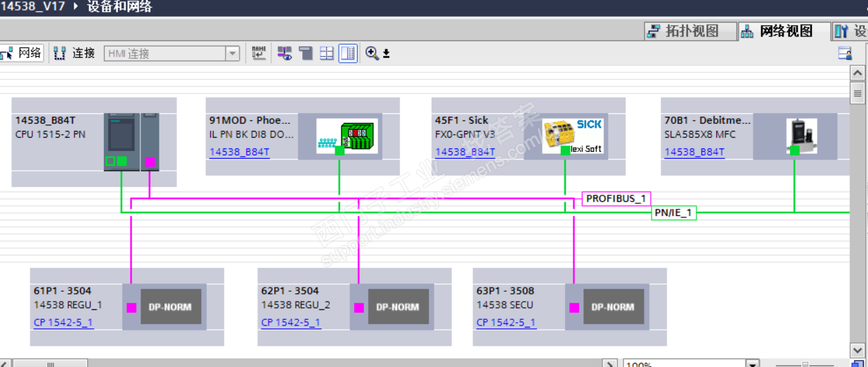Click the 14538_B84T device name text
Viewport: 868px width, 367px height.
click(45, 120)
